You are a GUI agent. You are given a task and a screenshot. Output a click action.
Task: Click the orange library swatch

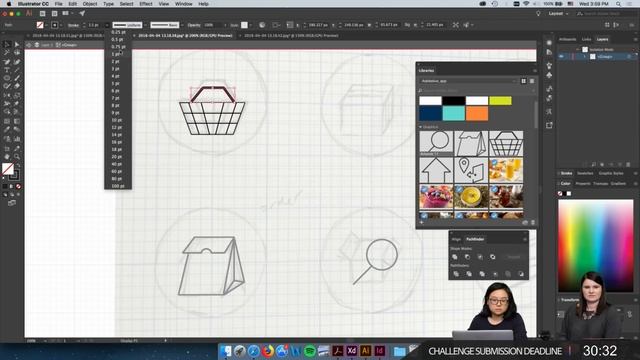[x=477, y=113]
